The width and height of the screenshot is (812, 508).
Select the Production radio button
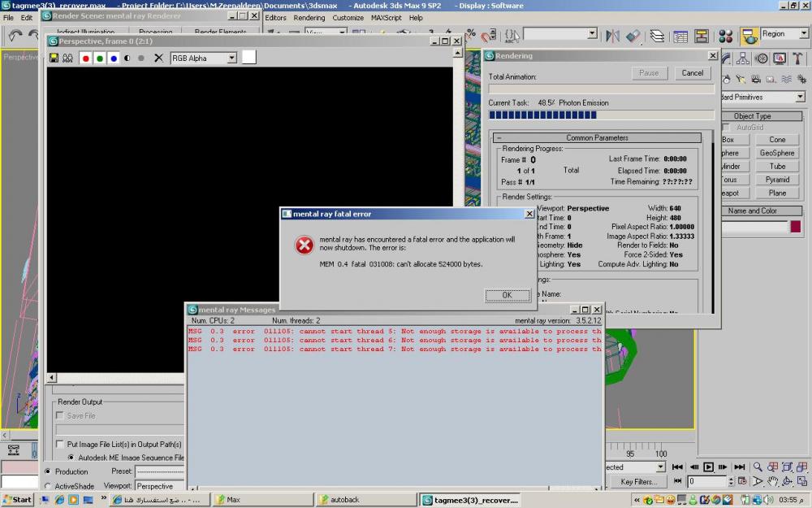tap(48, 471)
